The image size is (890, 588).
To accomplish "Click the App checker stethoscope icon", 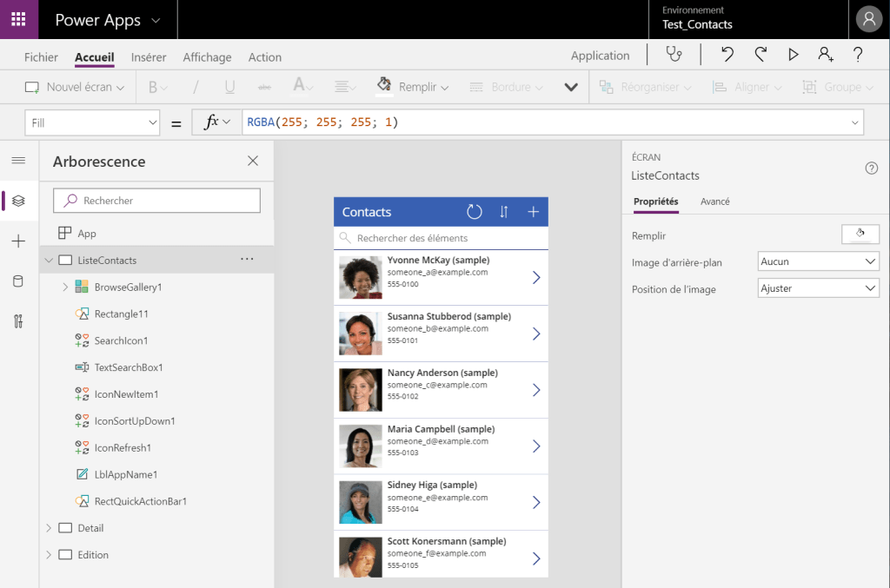I will 674,55.
